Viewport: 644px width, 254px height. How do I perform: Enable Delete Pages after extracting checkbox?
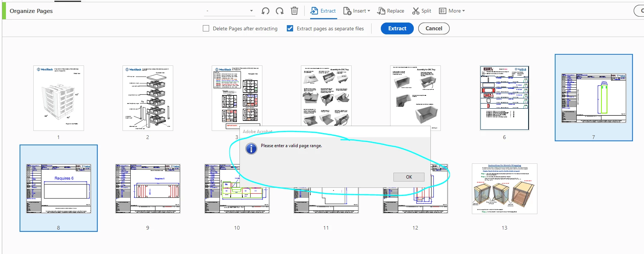pos(206,28)
